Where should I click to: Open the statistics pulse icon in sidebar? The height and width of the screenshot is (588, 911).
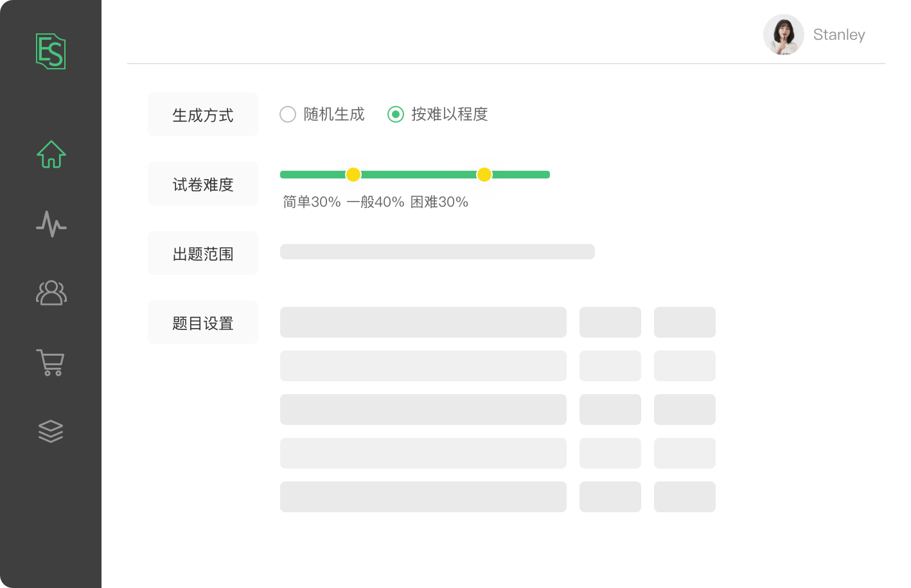point(51,225)
